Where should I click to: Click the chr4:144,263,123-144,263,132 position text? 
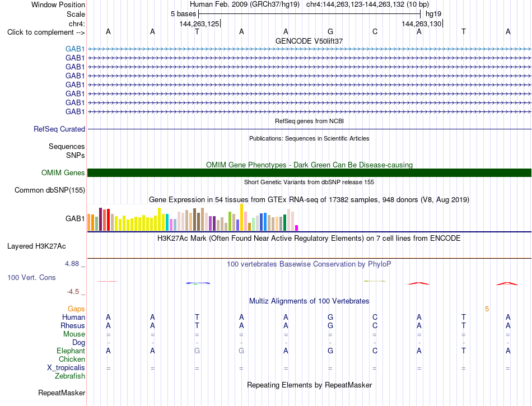tap(367, 4)
